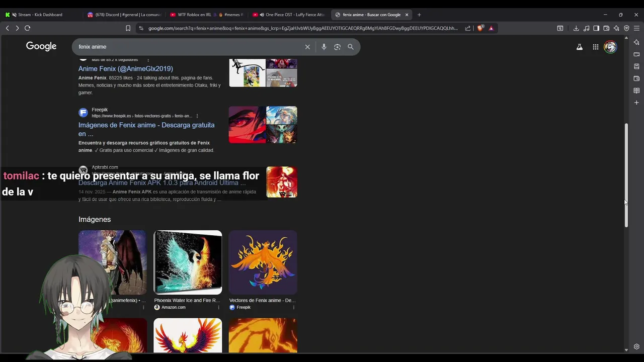The image size is (644, 362).
Task: Submit search with magnifier icon
Action: click(x=351, y=47)
